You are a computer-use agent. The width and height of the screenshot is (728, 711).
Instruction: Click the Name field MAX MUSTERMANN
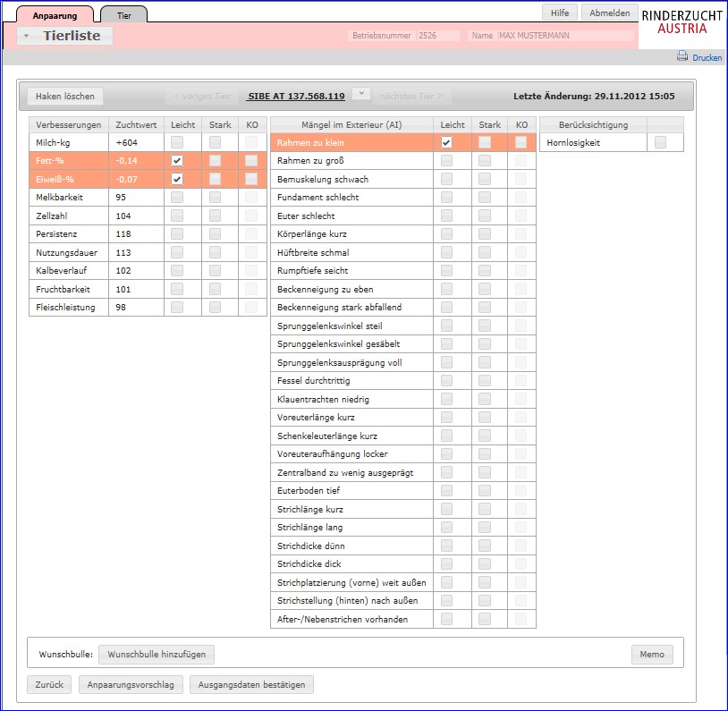tap(565, 35)
